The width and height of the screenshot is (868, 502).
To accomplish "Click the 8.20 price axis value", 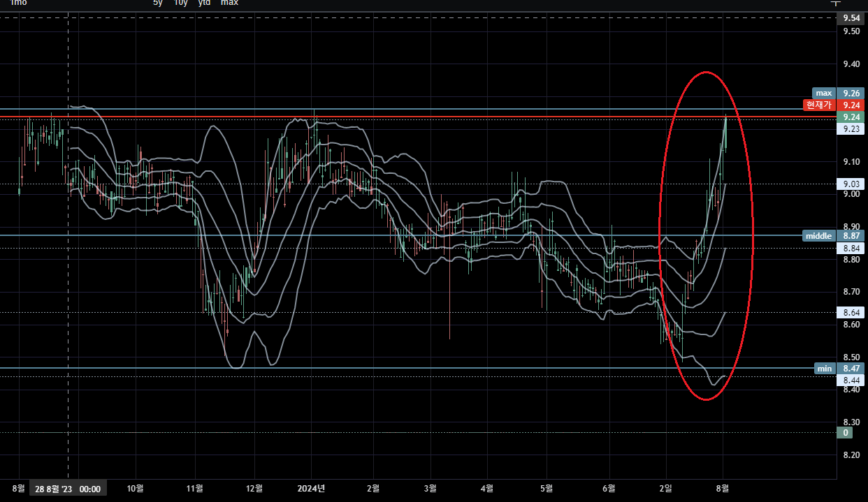I will (851, 455).
